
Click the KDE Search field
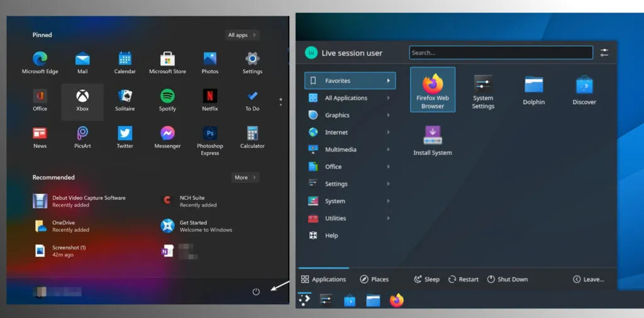(501, 53)
